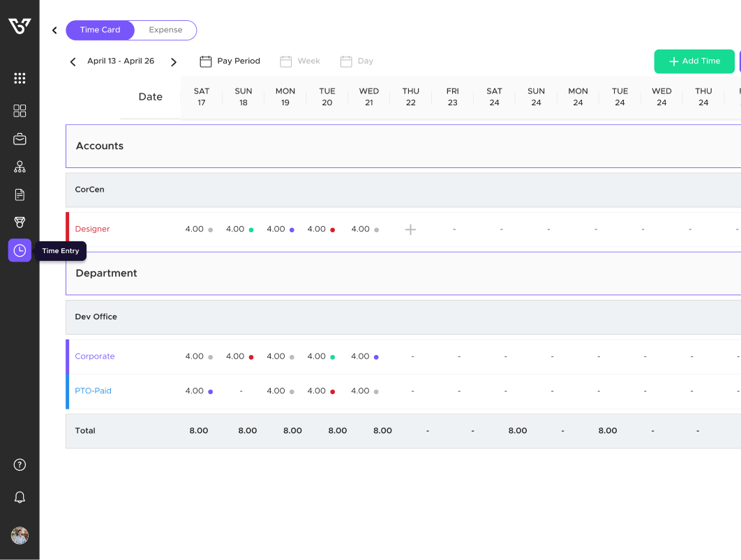Viewport: 741px width, 560px height.
Task: Stay on the Time Card tab
Action: 100,30
